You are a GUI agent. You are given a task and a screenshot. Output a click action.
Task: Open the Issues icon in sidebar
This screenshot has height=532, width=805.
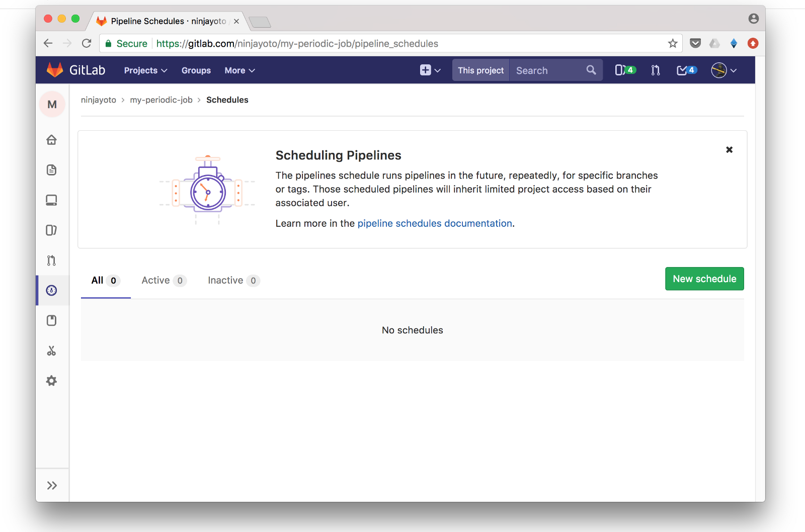coord(51,230)
